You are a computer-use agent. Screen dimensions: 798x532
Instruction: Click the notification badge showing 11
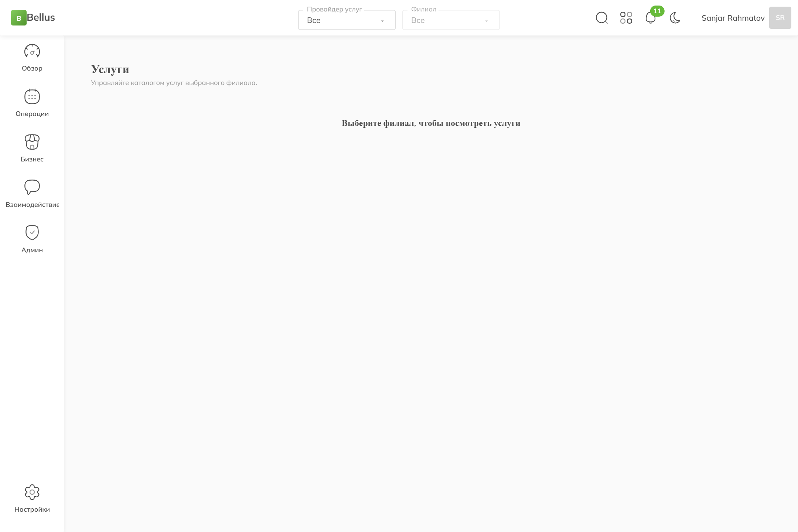[657, 11]
